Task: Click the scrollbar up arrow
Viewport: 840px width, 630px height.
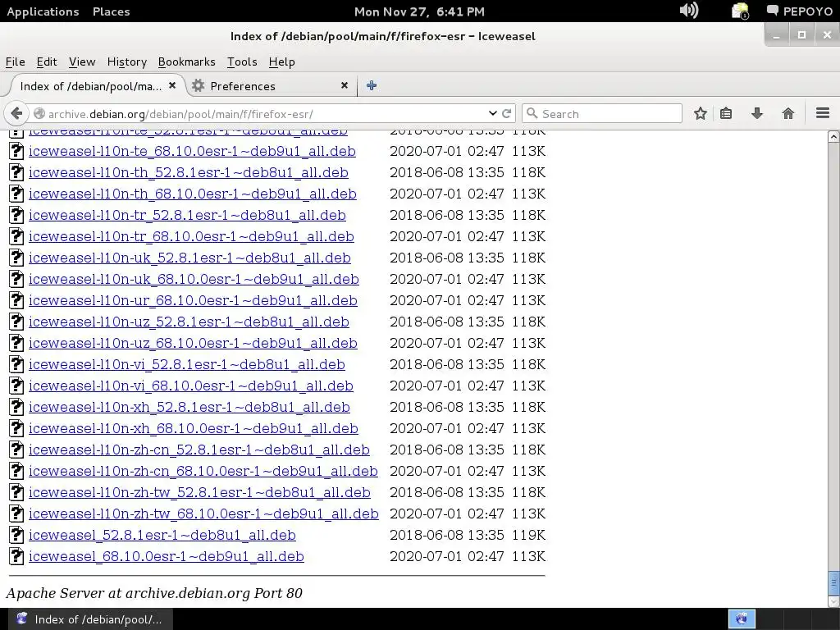Action: 833,136
